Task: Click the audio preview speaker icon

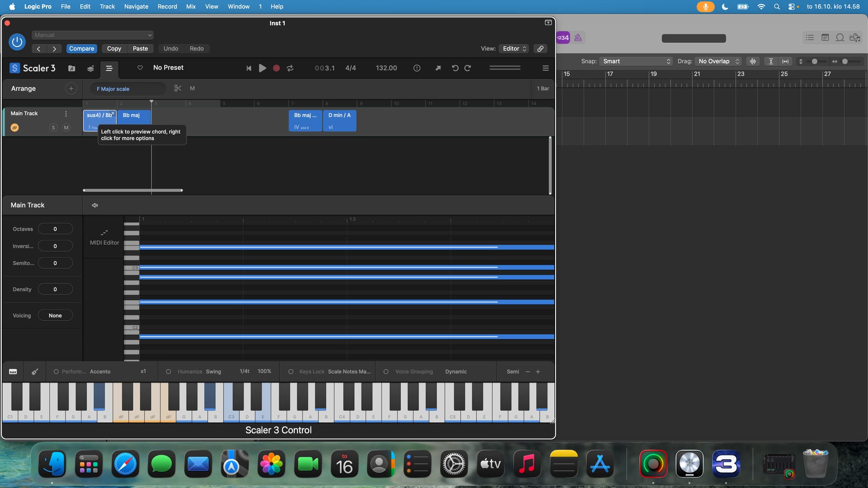Action: tap(95, 205)
